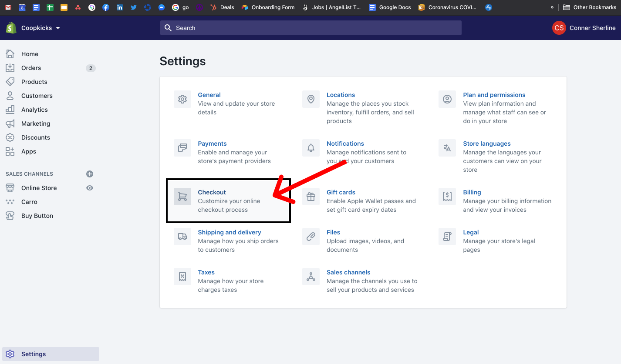This screenshot has height=364, width=621.
Task: Click the Online Store eye icon
Action: pyautogui.click(x=90, y=188)
